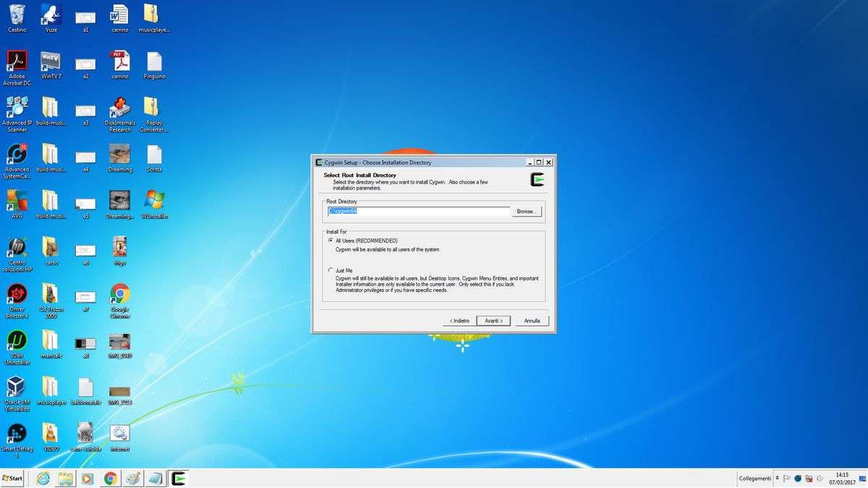
Task: Click Cygwin logo icon in the setup header
Action: click(537, 180)
